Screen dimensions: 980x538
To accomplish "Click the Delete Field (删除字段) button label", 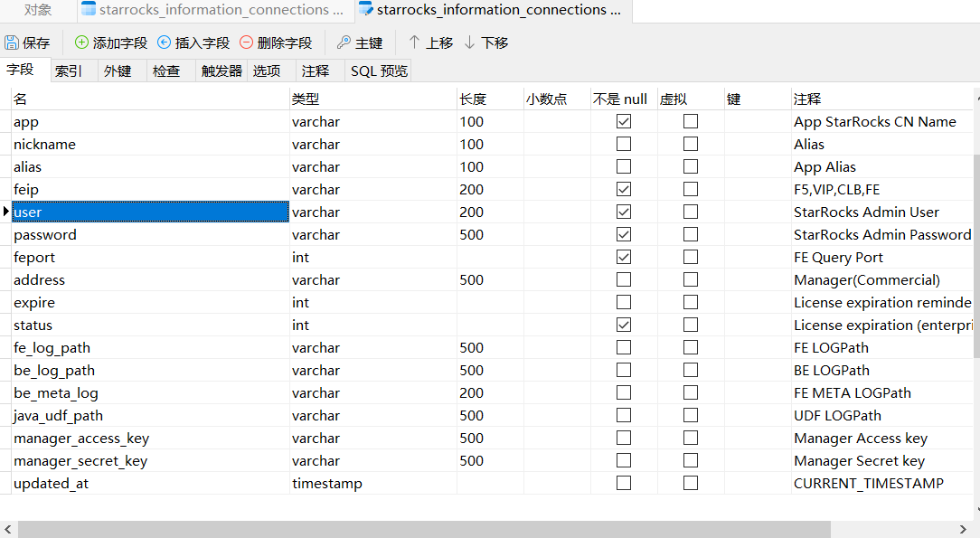I will point(285,43).
